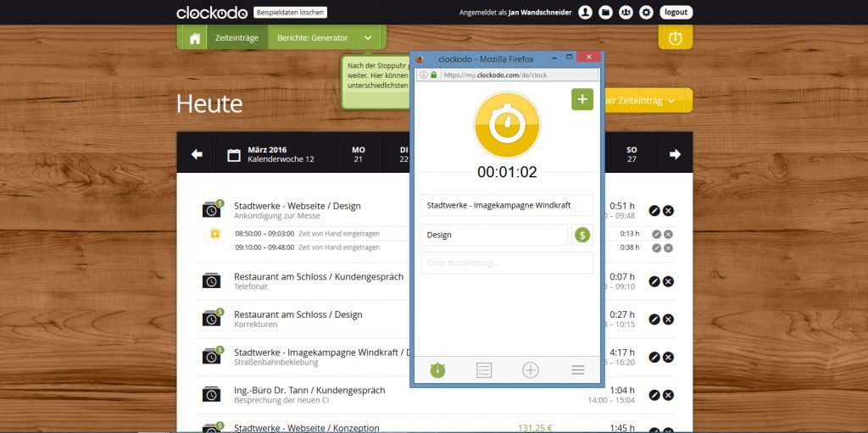Click the yellow stopwatch button in main page

tap(676, 38)
